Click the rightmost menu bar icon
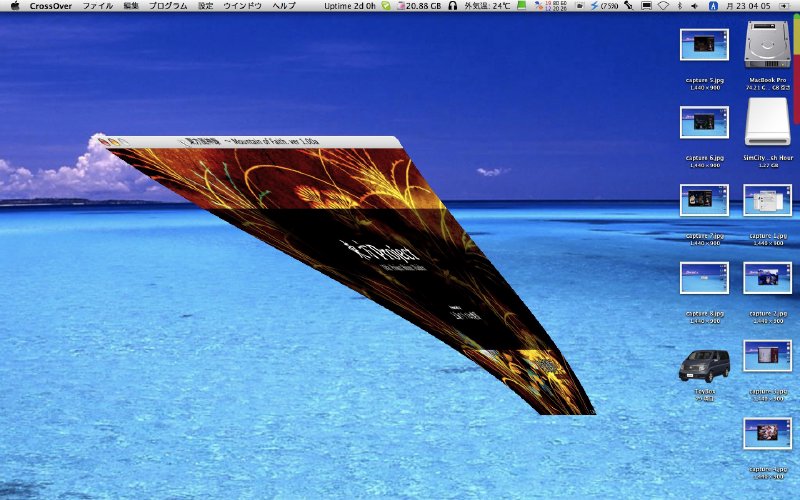 [784, 6]
